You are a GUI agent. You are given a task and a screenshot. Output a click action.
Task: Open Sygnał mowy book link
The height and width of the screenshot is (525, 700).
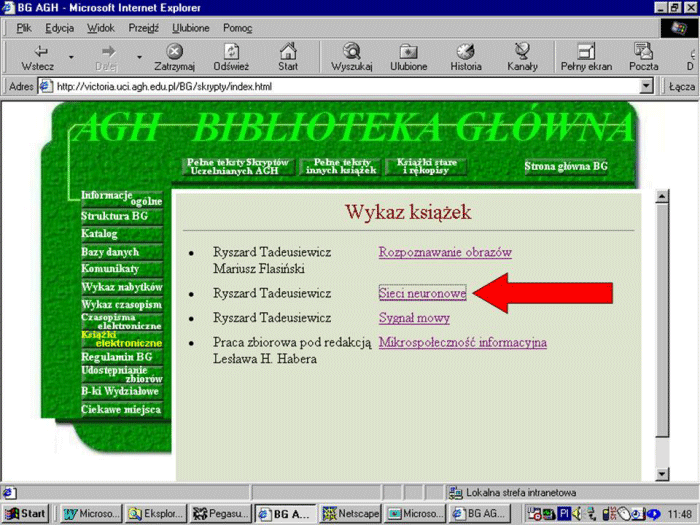point(414,318)
